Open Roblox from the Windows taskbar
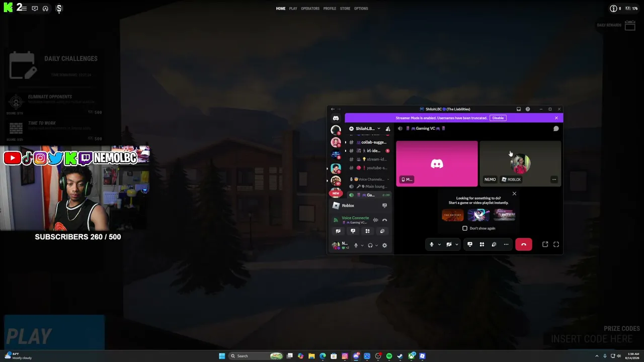This screenshot has width=644, height=362. pyautogui.click(x=422, y=356)
